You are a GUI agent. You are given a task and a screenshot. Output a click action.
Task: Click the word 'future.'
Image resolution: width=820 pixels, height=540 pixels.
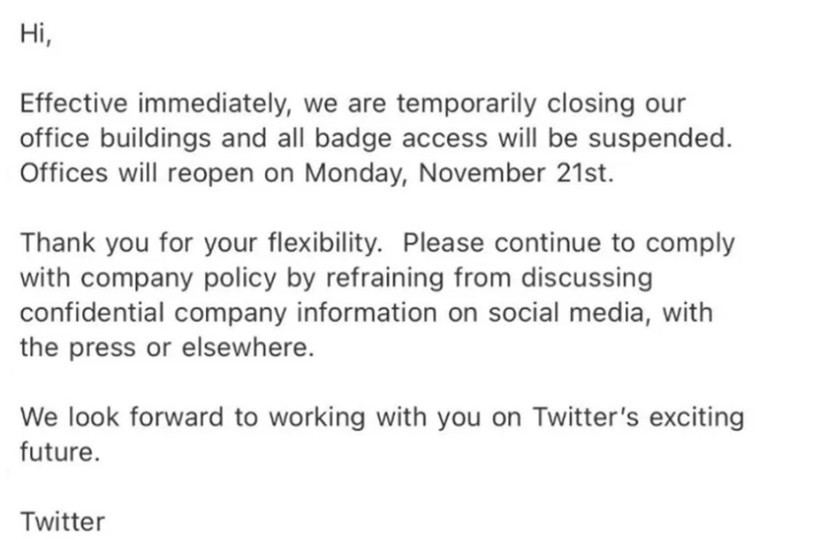[x=60, y=452]
